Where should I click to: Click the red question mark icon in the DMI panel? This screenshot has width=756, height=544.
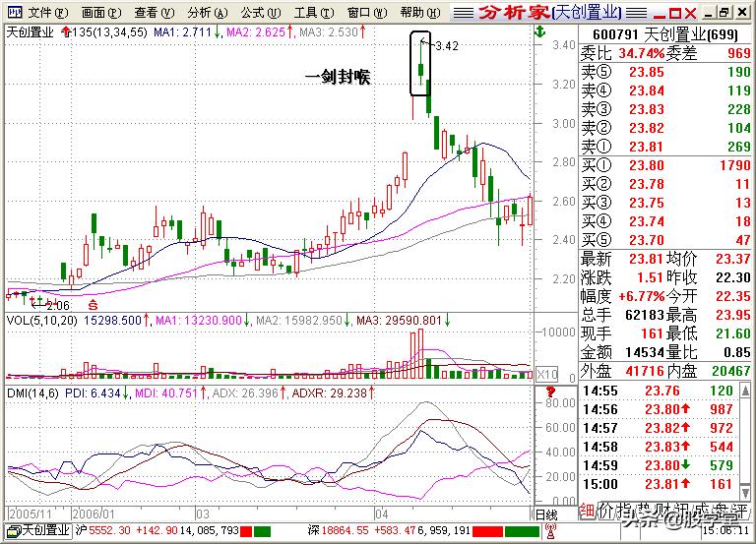pos(550,392)
